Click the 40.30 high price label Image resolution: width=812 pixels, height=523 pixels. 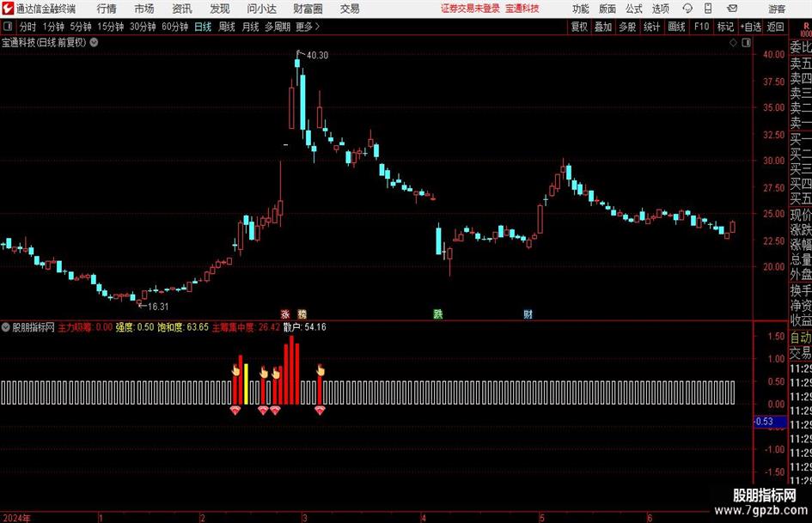pyautogui.click(x=317, y=55)
